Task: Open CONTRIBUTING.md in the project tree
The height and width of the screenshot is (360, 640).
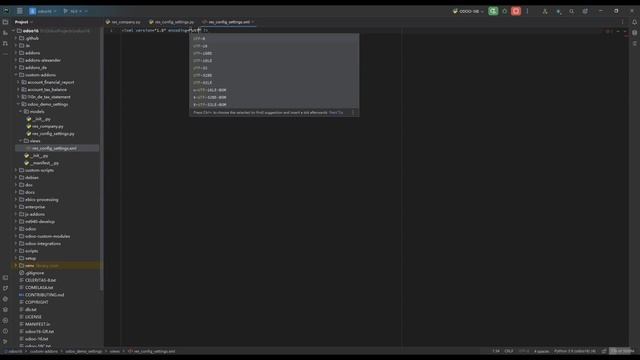Action: (x=44, y=295)
